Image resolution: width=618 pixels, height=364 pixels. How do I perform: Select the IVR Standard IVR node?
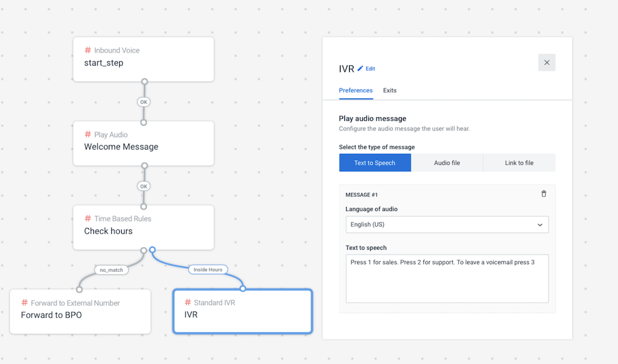[243, 311]
